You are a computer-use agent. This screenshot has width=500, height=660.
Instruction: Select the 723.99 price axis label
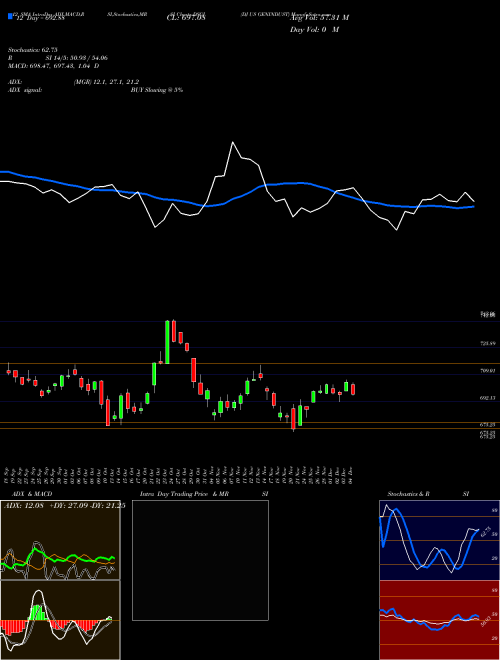pos(489,344)
